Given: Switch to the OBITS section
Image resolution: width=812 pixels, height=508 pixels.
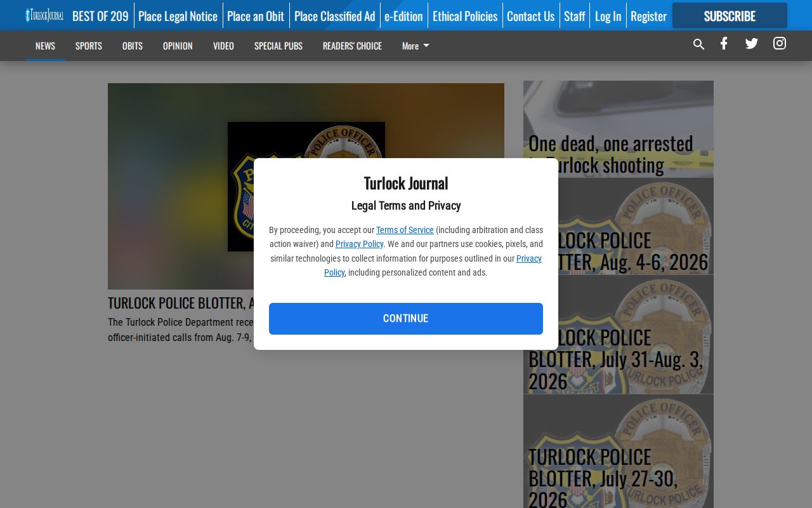Looking at the screenshot, I should pyautogui.click(x=133, y=46).
